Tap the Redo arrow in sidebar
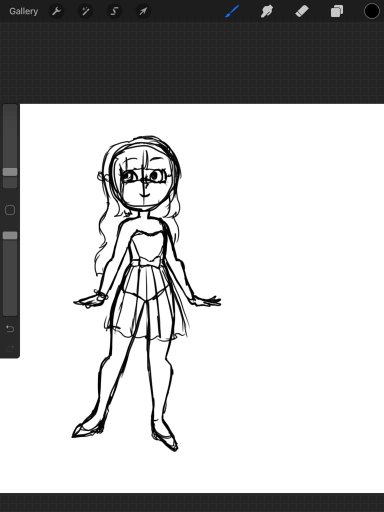384x512 pixels. [x=10, y=349]
